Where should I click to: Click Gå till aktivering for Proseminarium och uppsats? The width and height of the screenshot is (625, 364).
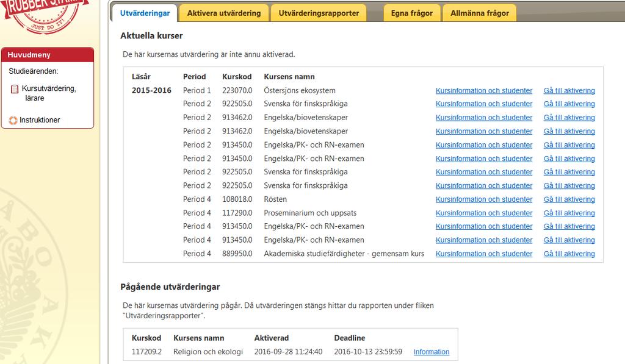(569, 213)
